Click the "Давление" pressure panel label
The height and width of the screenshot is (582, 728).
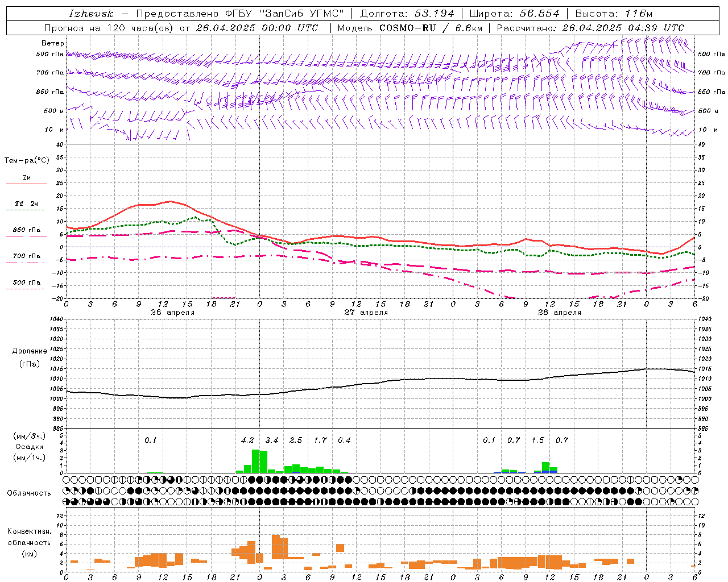(x=30, y=351)
